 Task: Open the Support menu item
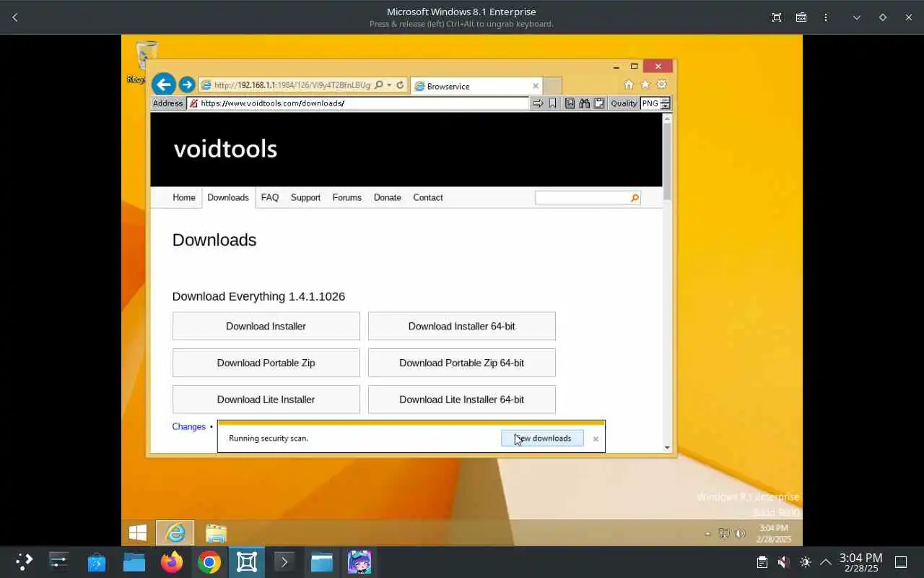[x=305, y=197]
